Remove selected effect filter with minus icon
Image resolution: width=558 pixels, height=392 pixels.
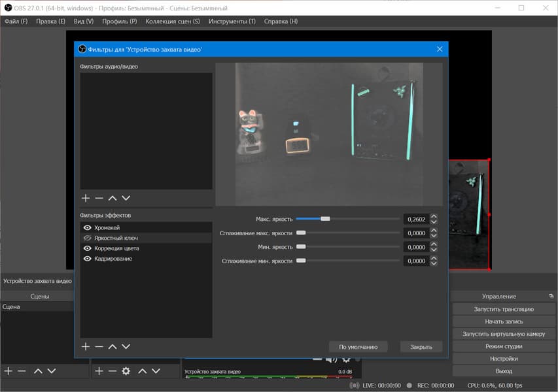pos(99,346)
